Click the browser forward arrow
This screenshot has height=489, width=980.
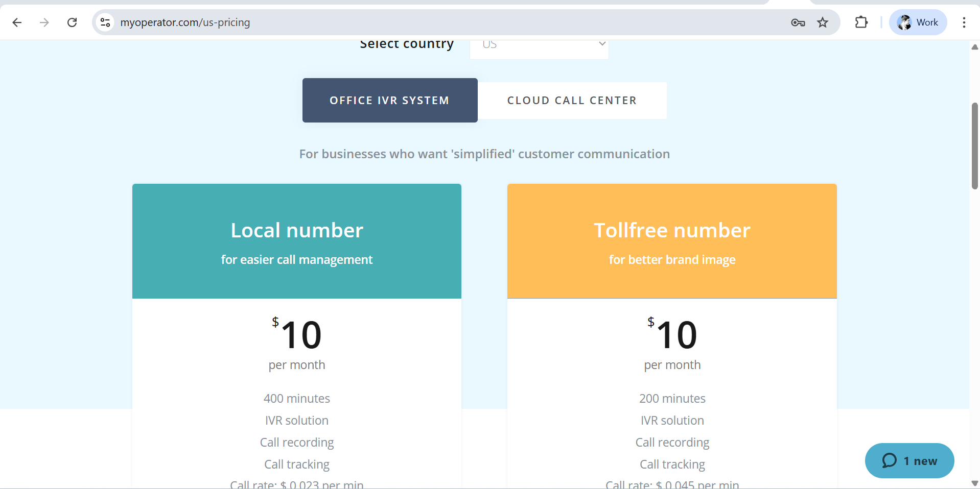44,22
